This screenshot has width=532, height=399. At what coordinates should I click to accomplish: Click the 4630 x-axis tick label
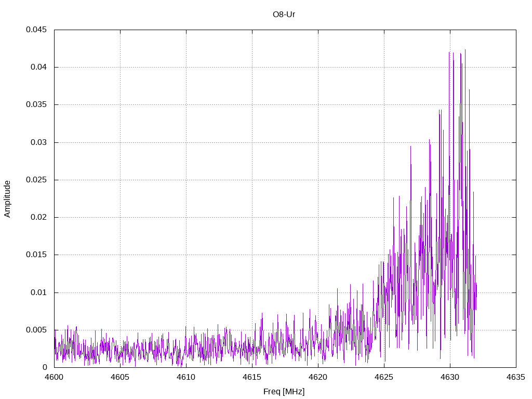pos(450,377)
